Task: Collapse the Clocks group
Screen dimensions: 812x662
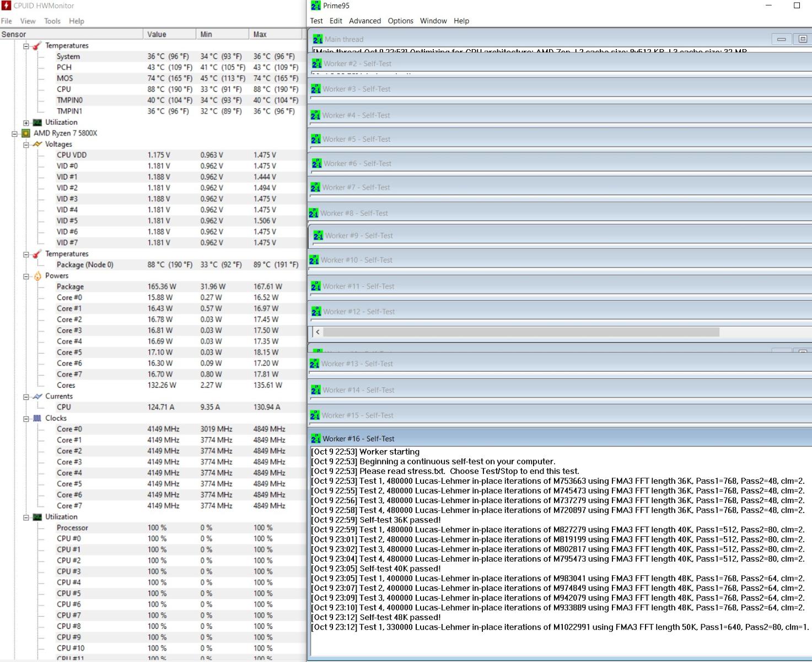Action: click(x=26, y=419)
